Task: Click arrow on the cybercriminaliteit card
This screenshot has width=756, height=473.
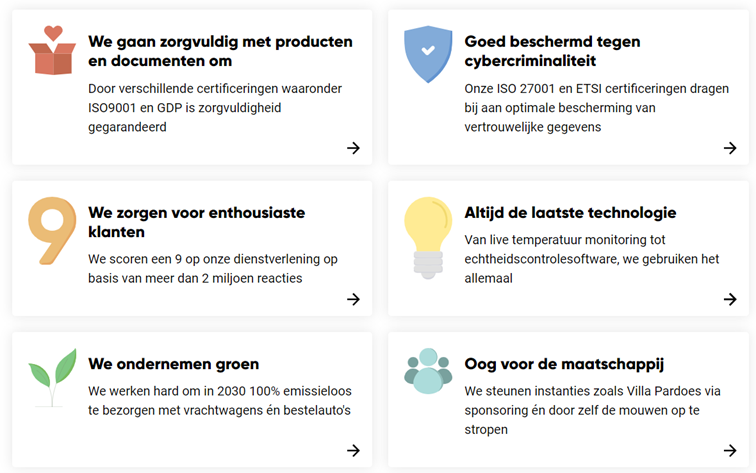Action: 730,148
